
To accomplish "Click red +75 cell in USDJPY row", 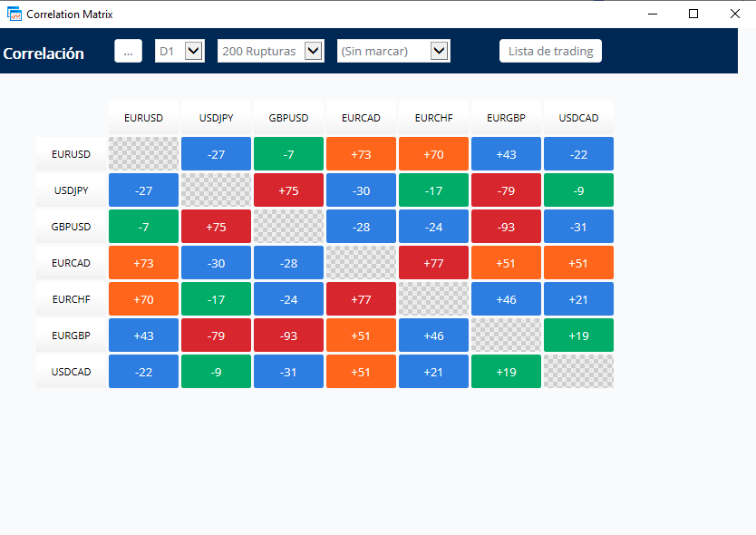I will (x=289, y=190).
